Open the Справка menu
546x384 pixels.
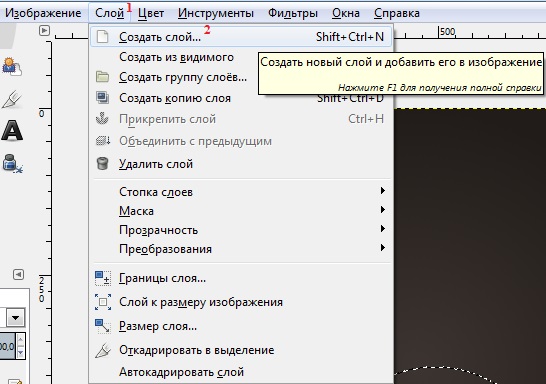[397, 13]
